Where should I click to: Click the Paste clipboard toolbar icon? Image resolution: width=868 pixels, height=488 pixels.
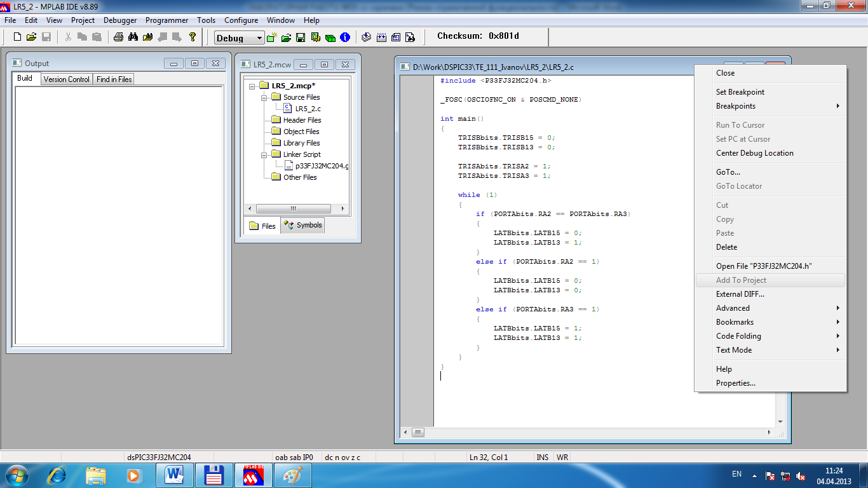pyautogui.click(x=97, y=37)
